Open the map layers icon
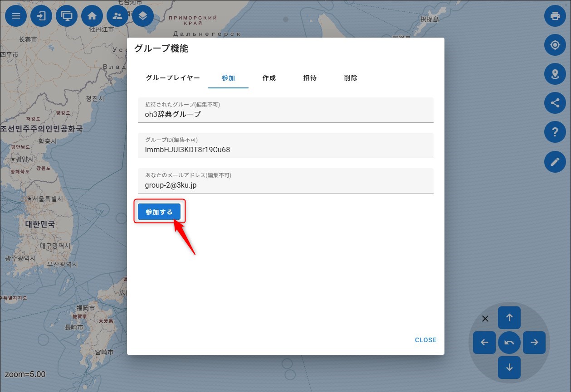 pos(143,16)
